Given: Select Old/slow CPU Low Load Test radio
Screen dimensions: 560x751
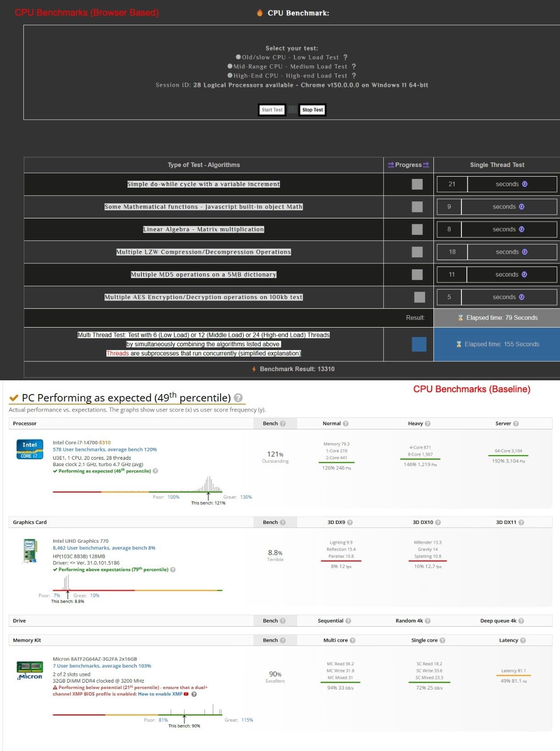Looking at the screenshot, I should [238, 57].
